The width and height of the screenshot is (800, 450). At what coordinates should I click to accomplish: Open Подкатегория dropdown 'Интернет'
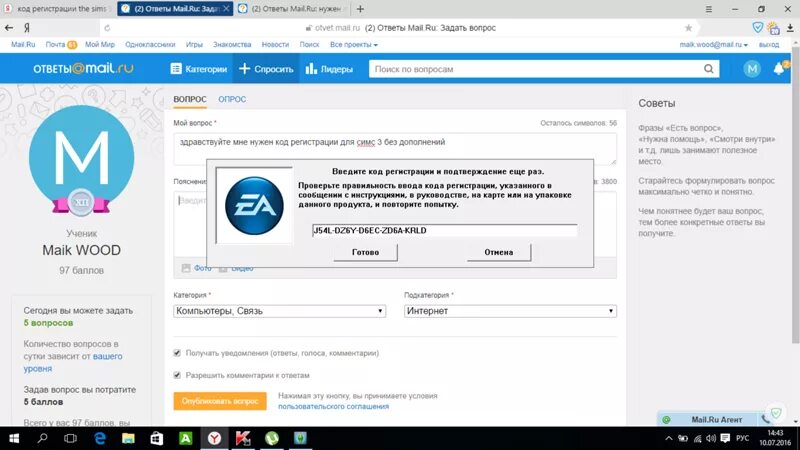(510, 311)
